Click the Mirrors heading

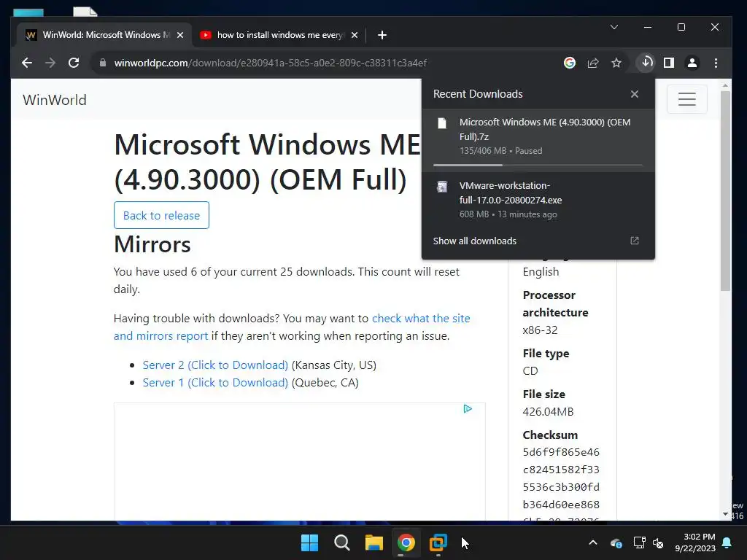pyautogui.click(x=152, y=244)
